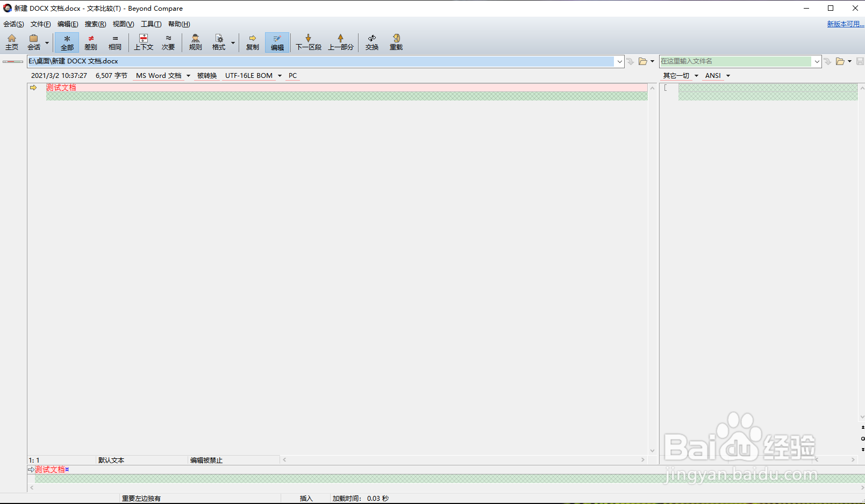This screenshot has height=504, width=865.
Task: Click the 新版本可用 link
Action: [x=846, y=24]
